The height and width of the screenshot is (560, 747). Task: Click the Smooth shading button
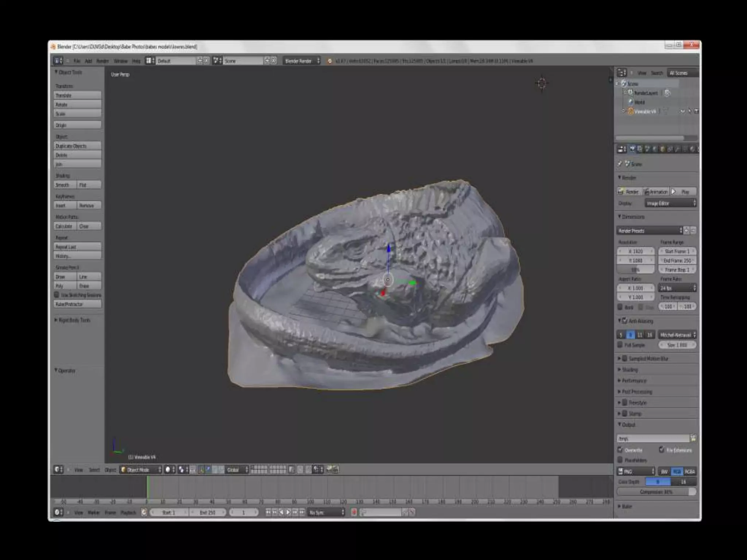pos(65,185)
